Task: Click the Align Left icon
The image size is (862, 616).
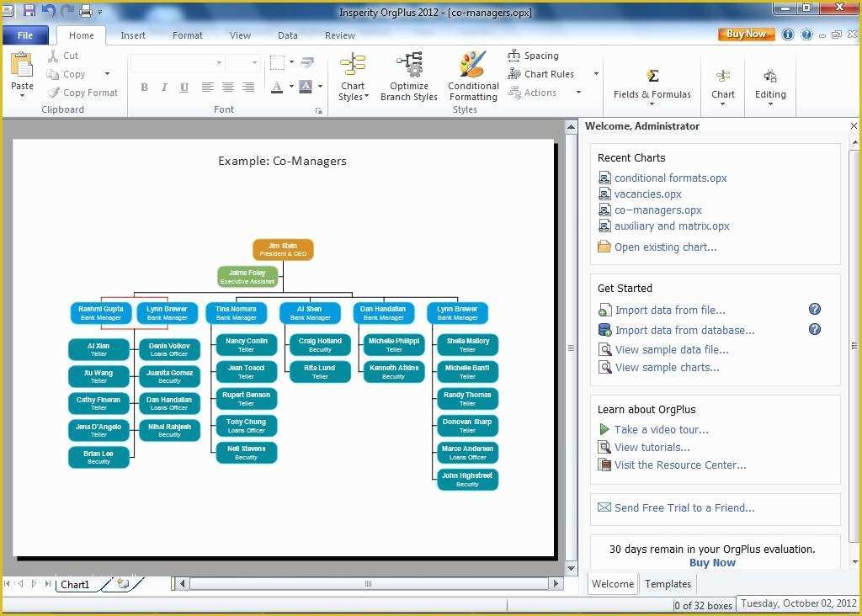Action: point(207,87)
